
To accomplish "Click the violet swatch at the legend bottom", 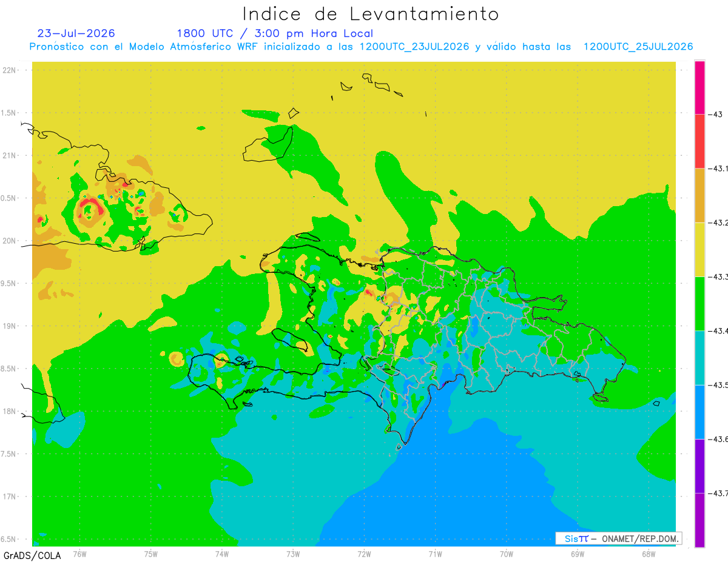I will click(x=699, y=520).
